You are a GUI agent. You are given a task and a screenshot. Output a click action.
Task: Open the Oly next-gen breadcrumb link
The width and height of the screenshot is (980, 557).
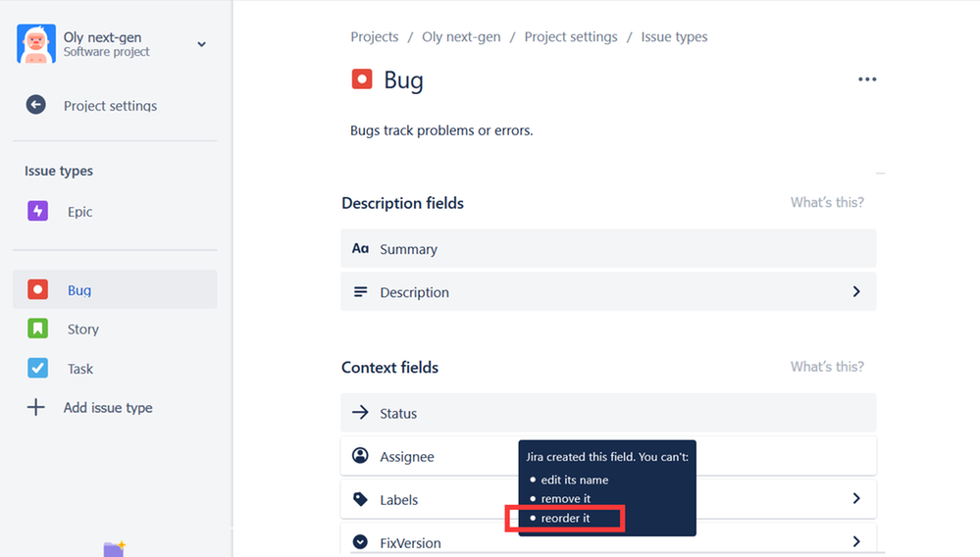tap(461, 37)
